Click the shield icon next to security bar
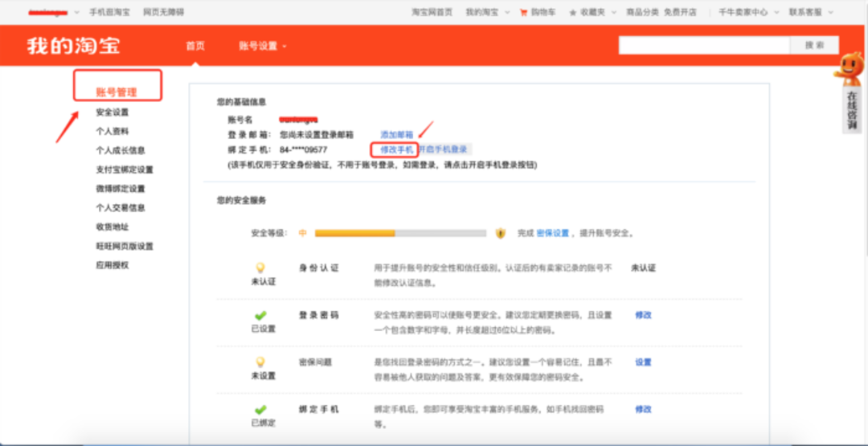 pos(501,233)
